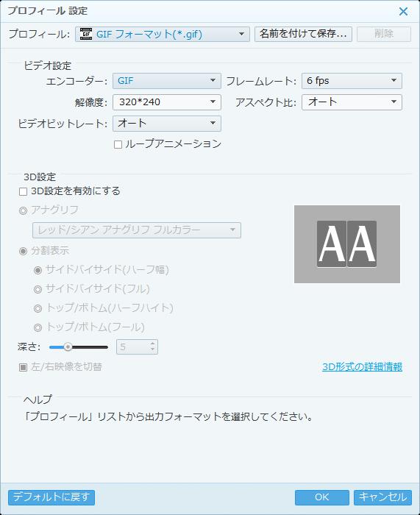Click the デフォルトに戻す button
The width and height of the screenshot is (420, 515).
click(51, 497)
